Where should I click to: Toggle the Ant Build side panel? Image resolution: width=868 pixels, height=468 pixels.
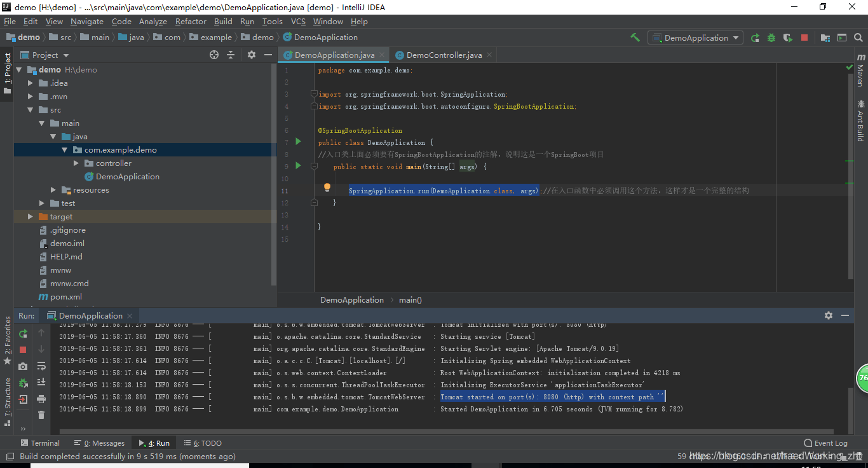(x=860, y=120)
